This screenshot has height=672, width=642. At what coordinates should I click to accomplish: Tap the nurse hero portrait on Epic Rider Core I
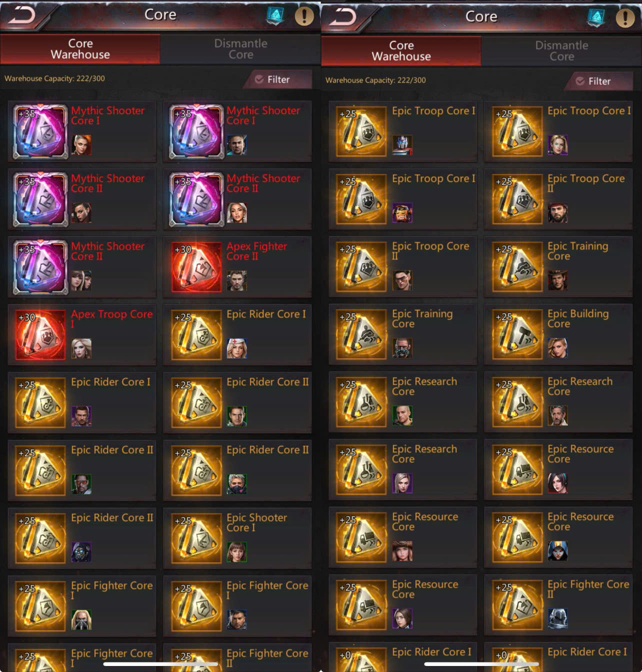pyautogui.click(x=237, y=348)
